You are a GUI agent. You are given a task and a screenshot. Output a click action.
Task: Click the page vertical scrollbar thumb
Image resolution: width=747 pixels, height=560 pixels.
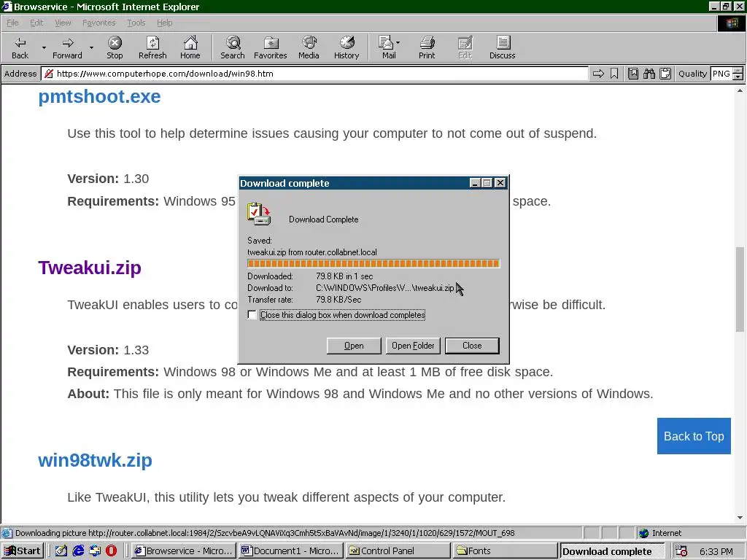[740, 289]
